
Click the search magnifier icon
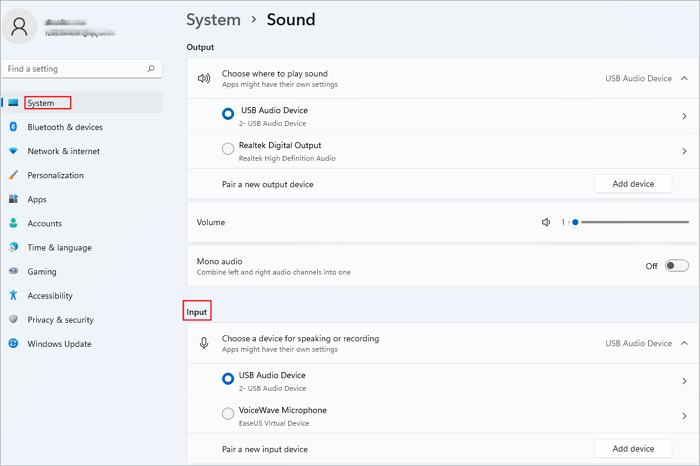click(151, 69)
